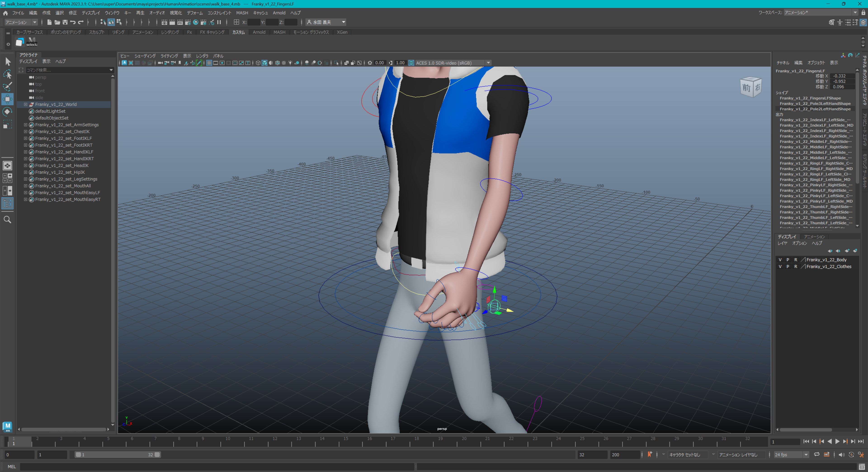The image size is (868, 472).
Task: Switch to the リギング shelf tab
Action: tap(118, 32)
